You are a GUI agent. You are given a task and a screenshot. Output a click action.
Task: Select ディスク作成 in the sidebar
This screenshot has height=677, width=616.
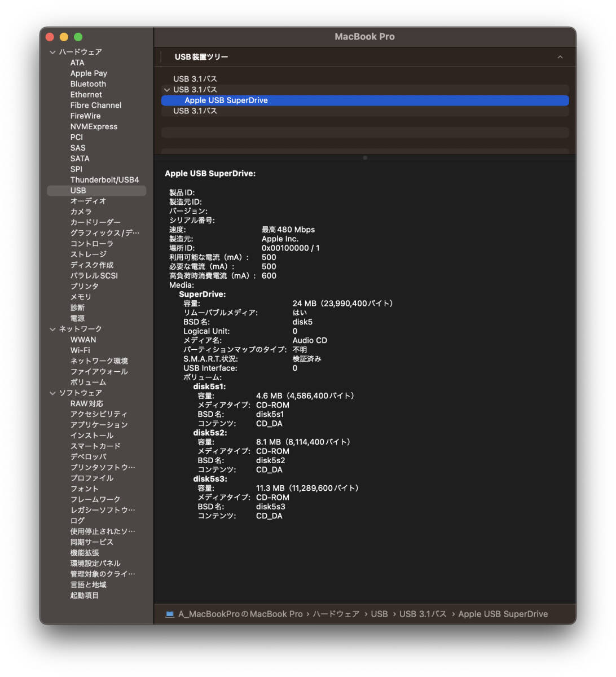(x=92, y=265)
